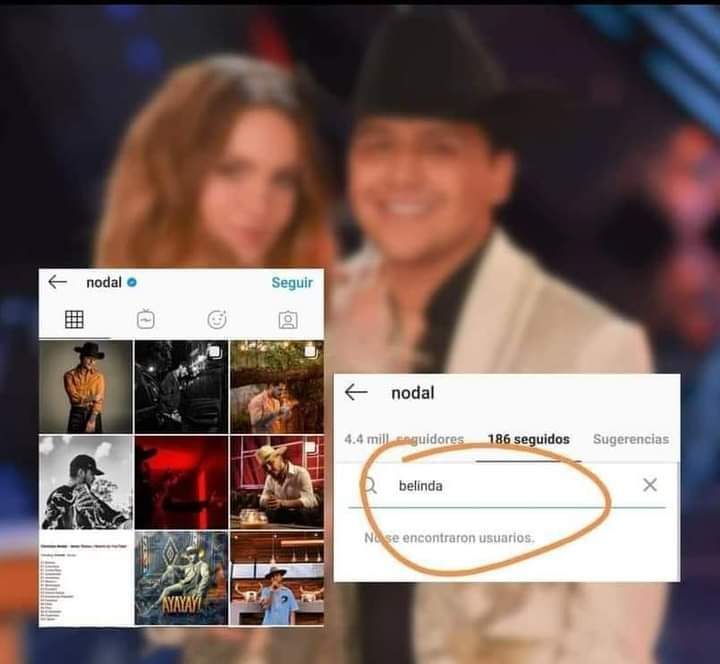Screen dimensions: 720x664
Task: Open the post with orange shirt cowboy
Action: [x=85, y=387]
